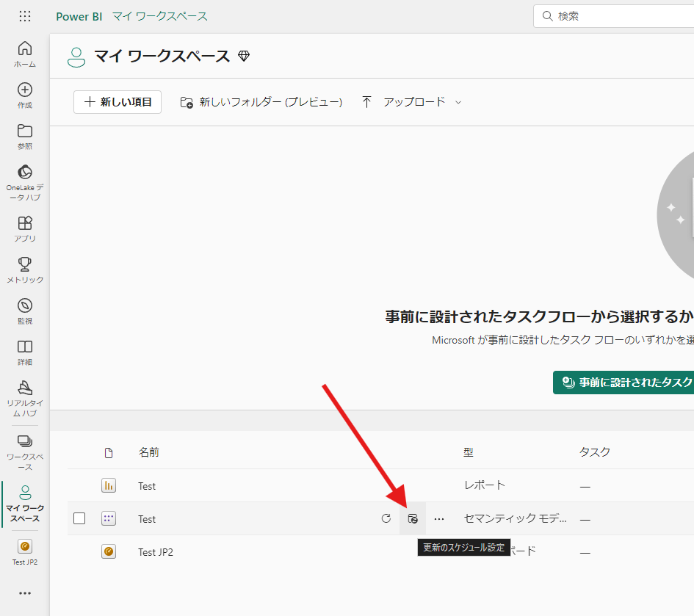Open the Test JP2 dashboard by name
The width and height of the screenshot is (694, 616).
[x=156, y=552]
